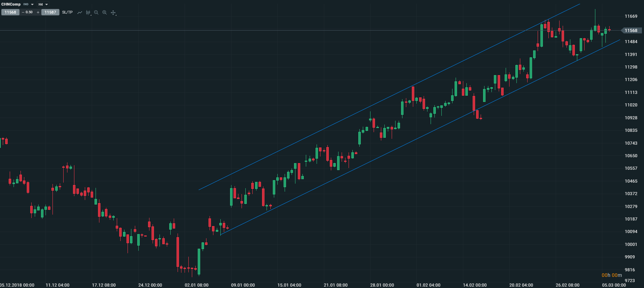Open the candlestick chart type icon
Viewport: 644px width, 288px height.
[x=88, y=13]
